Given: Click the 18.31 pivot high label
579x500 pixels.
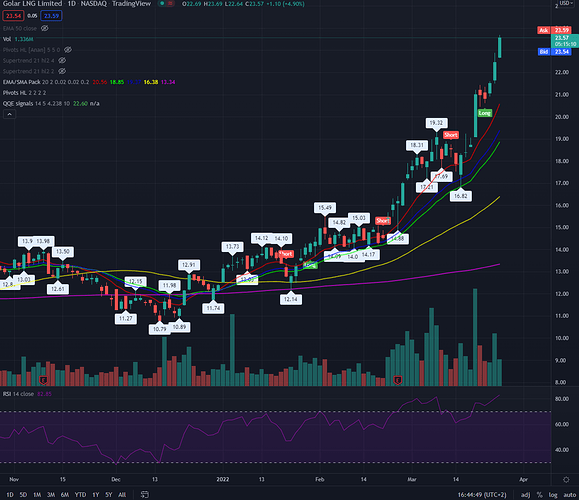Looking at the screenshot, I should (417, 145).
